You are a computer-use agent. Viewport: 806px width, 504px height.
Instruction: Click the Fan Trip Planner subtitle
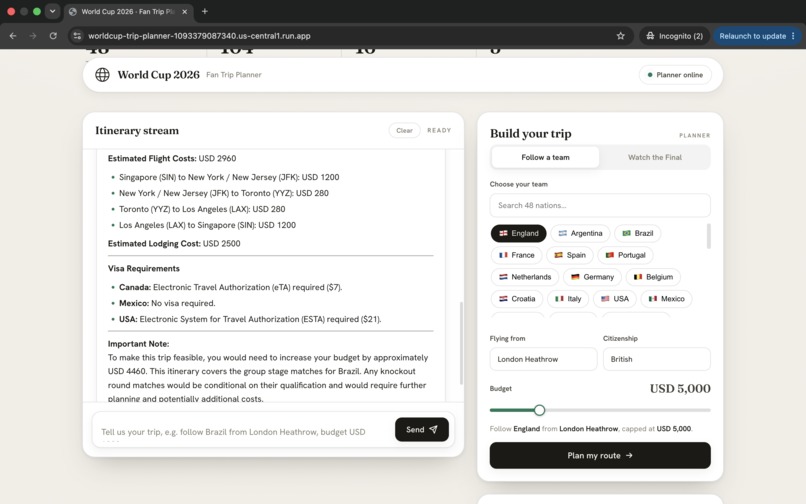tap(234, 75)
